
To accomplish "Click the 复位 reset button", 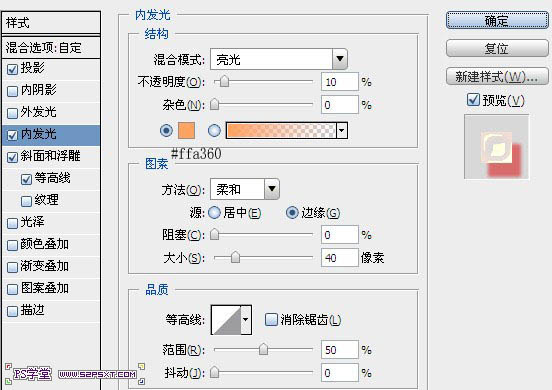I will [497, 48].
